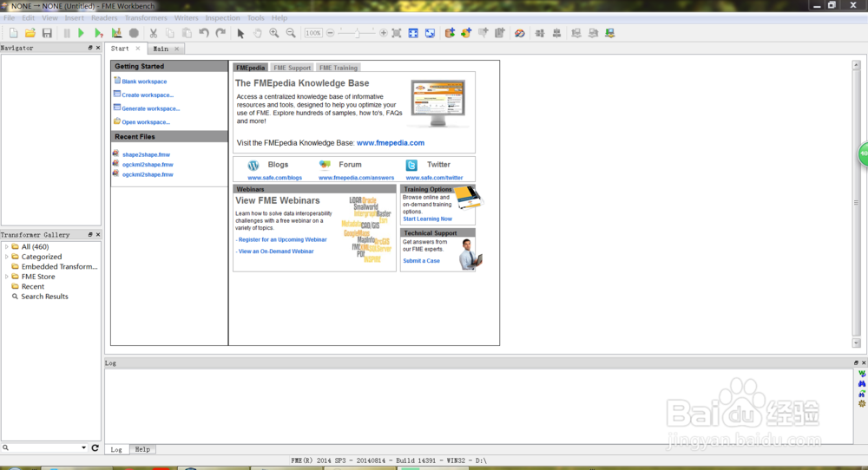Select the hand pan tool
This screenshot has width=868, height=470.
[258, 33]
